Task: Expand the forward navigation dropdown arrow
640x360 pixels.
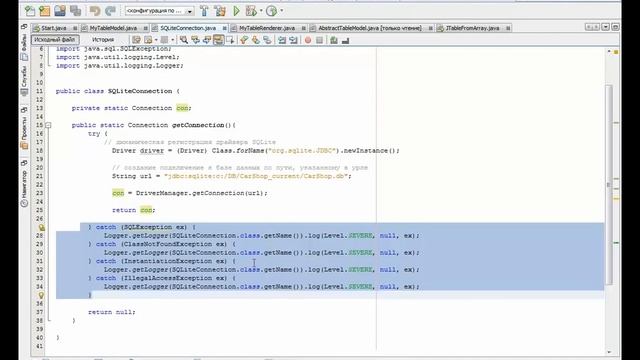Action: [173, 40]
